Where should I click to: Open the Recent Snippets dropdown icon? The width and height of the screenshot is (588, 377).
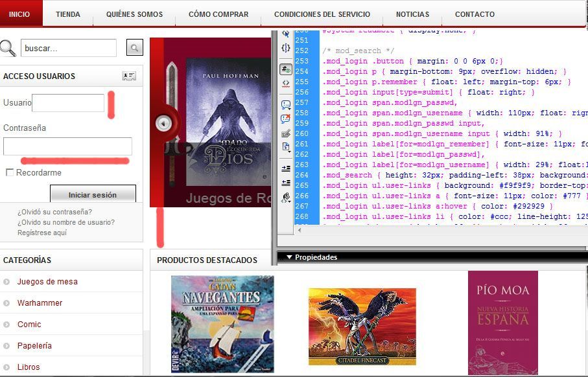coord(286,147)
